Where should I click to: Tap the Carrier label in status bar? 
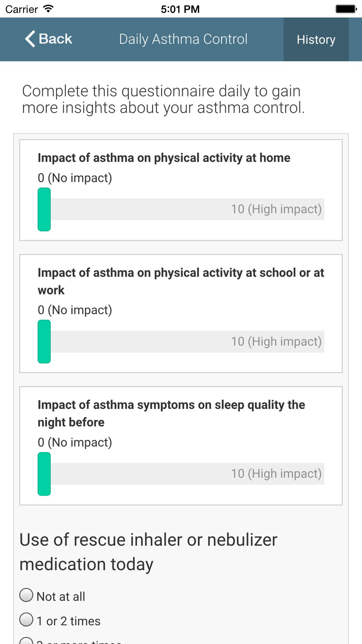tap(22, 9)
